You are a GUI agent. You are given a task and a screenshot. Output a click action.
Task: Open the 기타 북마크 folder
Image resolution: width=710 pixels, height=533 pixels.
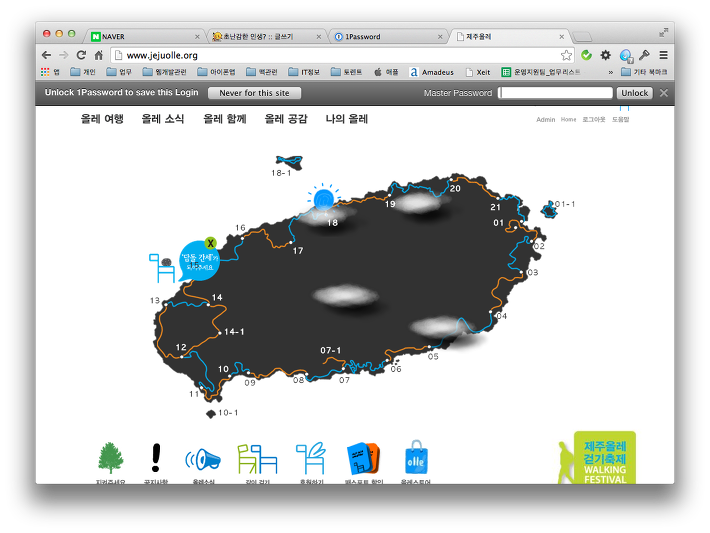coord(644,72)
